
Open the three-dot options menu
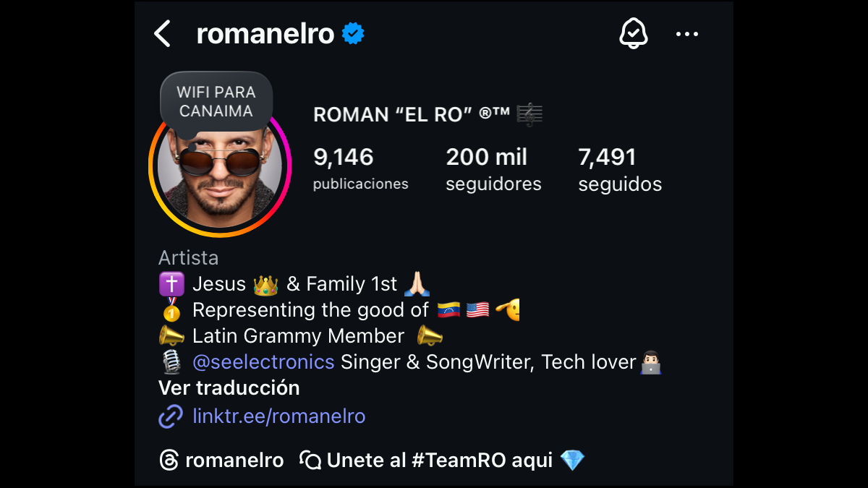click(686, 33)
